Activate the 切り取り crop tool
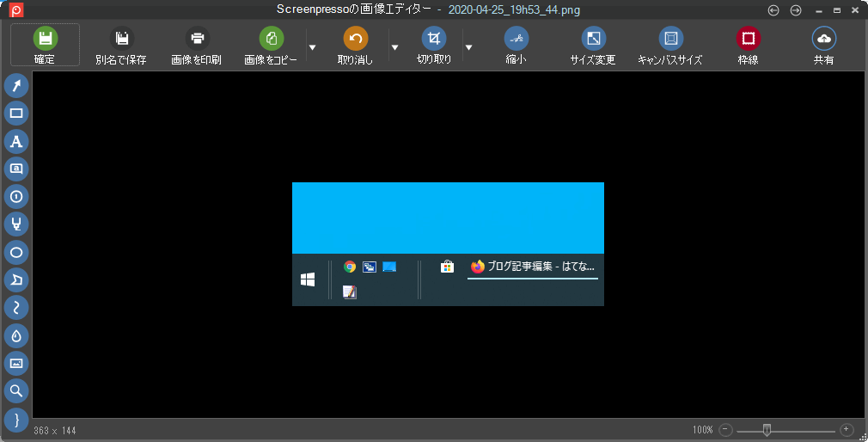 point(433,45)
